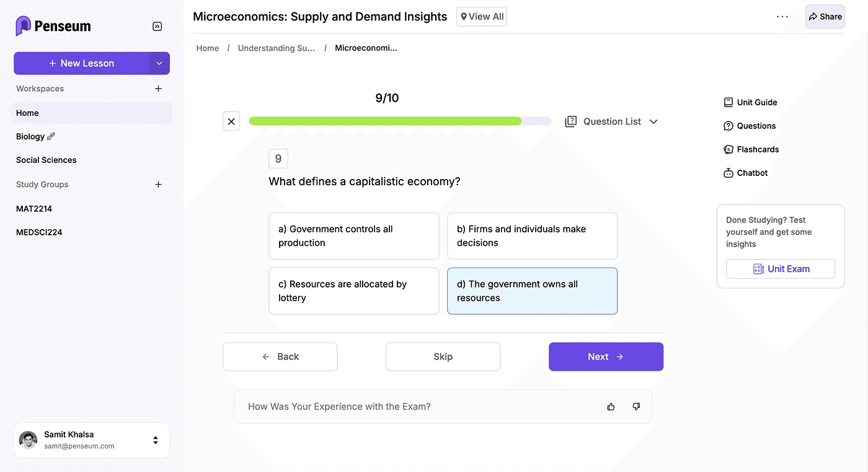The height and width of the screenshot is (472, 868).
Task: Expand the Samit Khalsa account switcher
Action: (x=156, y=440)
